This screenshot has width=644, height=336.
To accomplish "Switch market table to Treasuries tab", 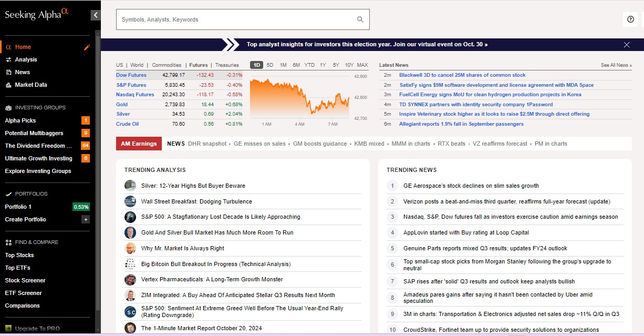I will click(227, 65).
